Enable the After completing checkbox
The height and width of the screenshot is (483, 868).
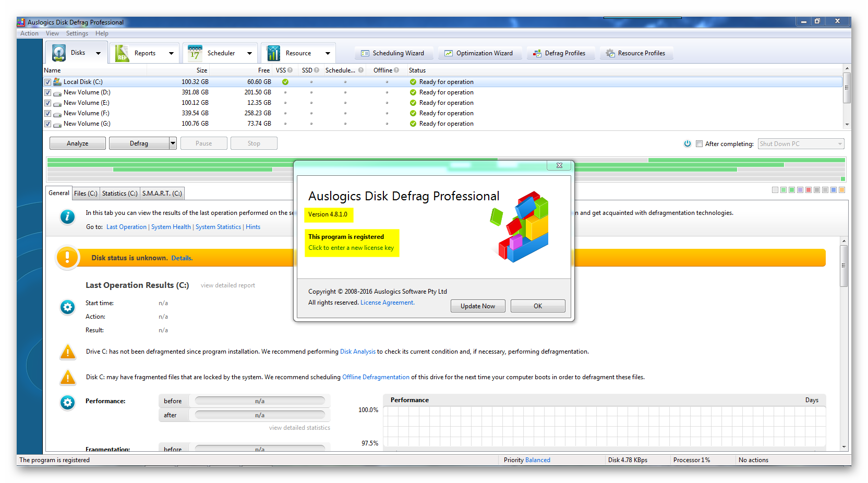click(699, 143)
